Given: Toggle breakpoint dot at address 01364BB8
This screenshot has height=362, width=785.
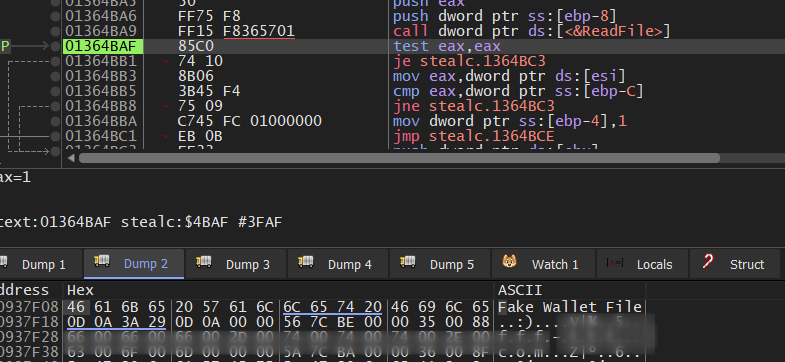Looking at the screenshot, I should (x=56, y=107).
